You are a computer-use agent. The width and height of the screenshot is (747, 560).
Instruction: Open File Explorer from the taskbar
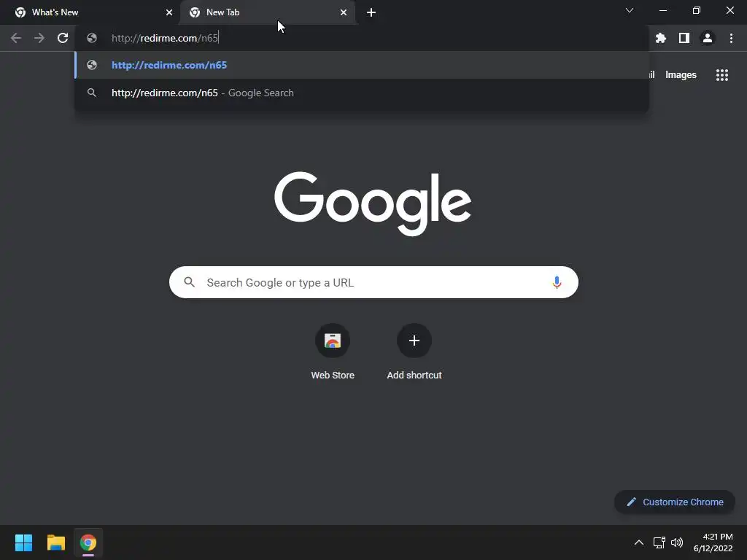click(56, 542)
